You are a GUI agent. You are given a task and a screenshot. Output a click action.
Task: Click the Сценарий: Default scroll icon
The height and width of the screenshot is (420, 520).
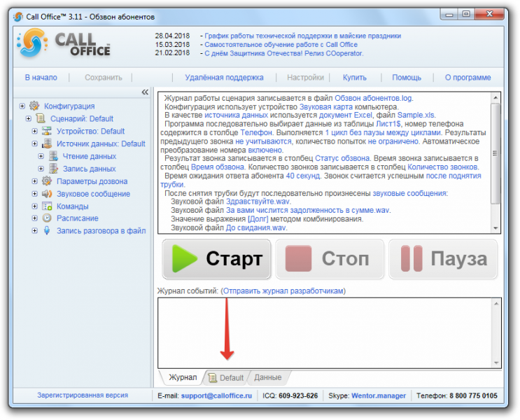[41, 118]
